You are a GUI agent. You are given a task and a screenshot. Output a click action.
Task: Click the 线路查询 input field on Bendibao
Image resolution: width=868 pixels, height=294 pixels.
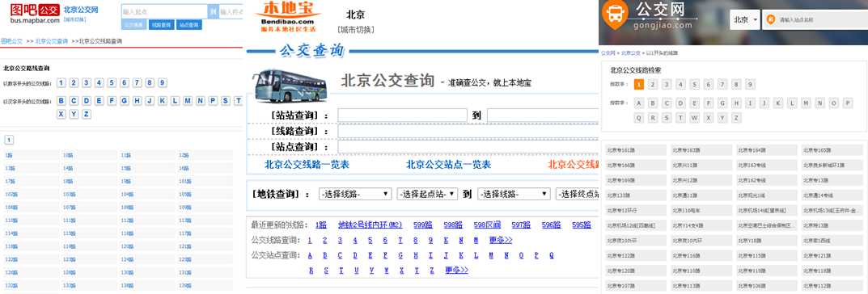coord(468,131)
